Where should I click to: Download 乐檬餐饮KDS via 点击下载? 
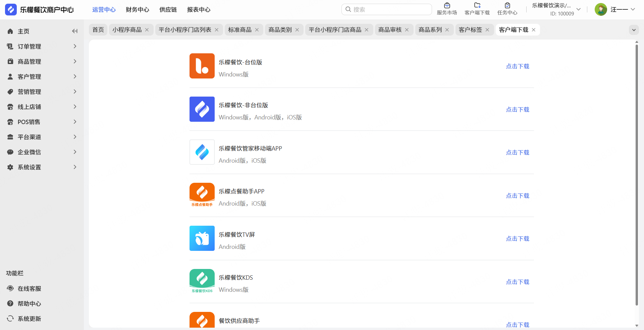point(518,282)
